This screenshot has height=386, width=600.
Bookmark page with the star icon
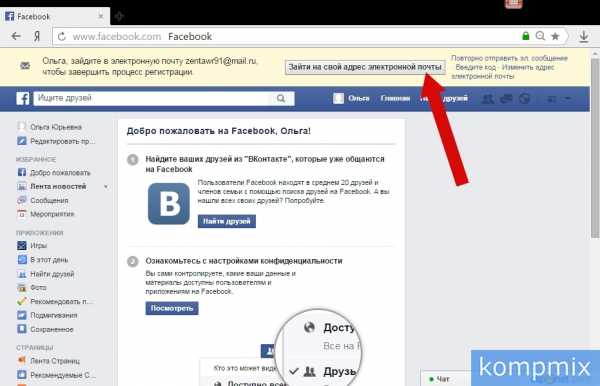pos(555,36)
